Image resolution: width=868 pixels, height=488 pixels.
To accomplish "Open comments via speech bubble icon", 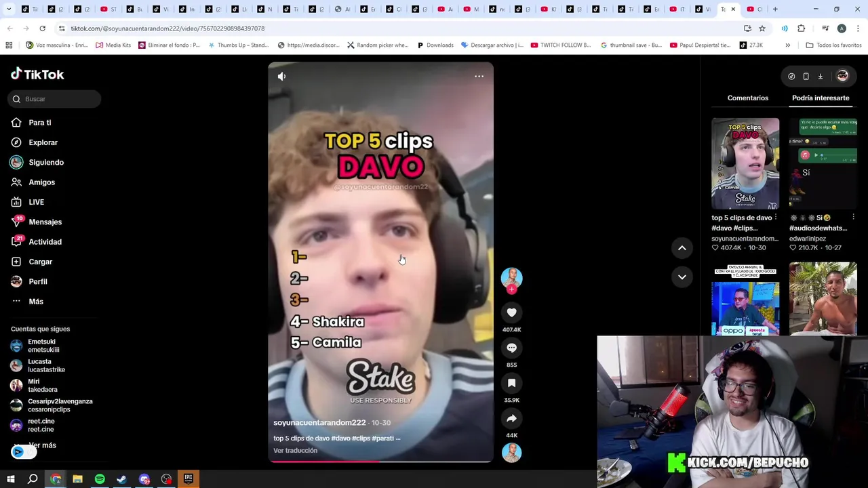I will pos(511,348).
